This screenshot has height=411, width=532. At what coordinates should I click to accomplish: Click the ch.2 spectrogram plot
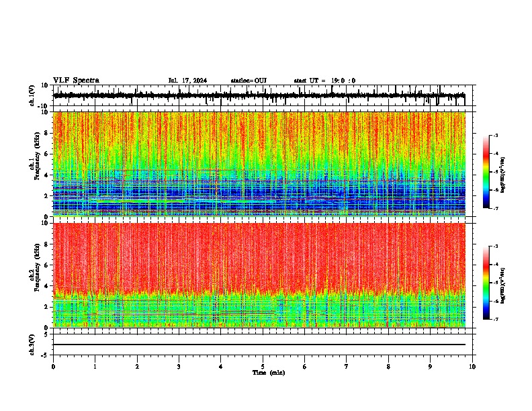coord(259,275)
